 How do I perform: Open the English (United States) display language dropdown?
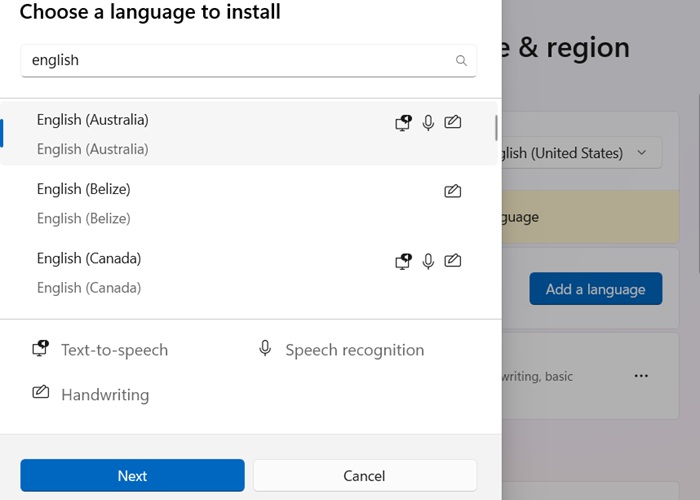coord(582,153)
